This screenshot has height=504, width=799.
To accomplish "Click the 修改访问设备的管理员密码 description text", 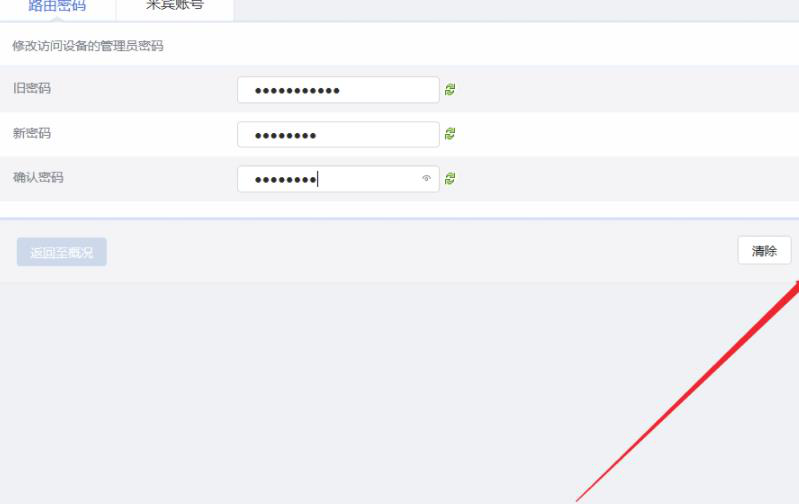I will [88, 46].
